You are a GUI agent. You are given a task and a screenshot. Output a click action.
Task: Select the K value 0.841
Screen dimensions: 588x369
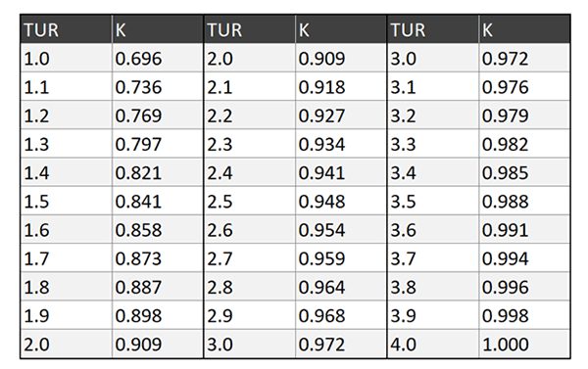click(158, 201)
